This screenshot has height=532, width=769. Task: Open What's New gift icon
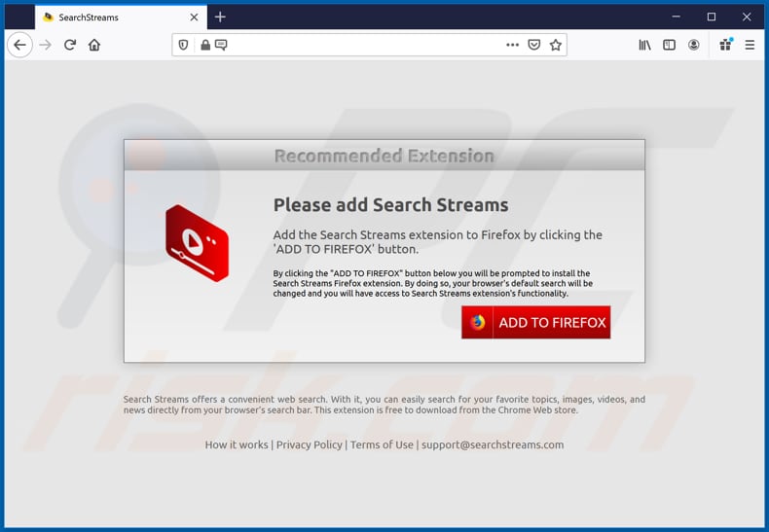click(x=726, y=45)
